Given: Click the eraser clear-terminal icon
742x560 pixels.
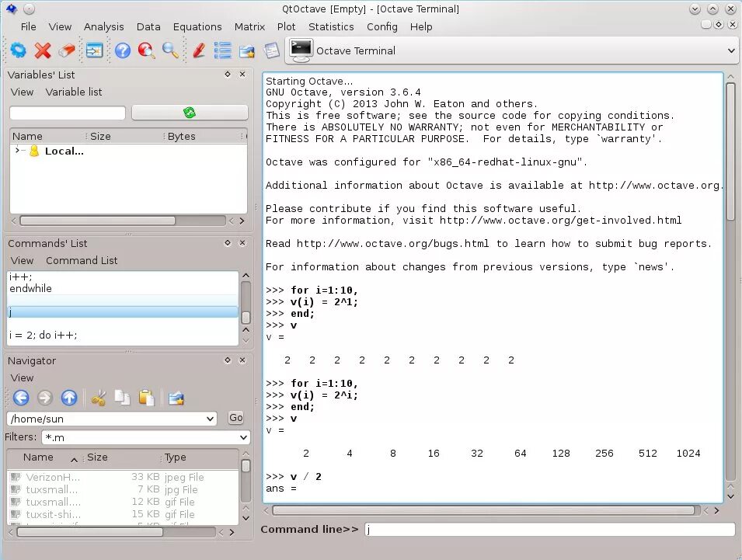Looking at the screenshot, I should point(67,50).
